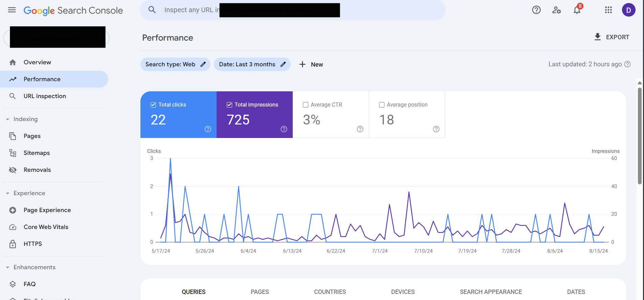The image size is (644, 300).
Task: Click the Removals hidden-eye icon
Action: (13, 170)
